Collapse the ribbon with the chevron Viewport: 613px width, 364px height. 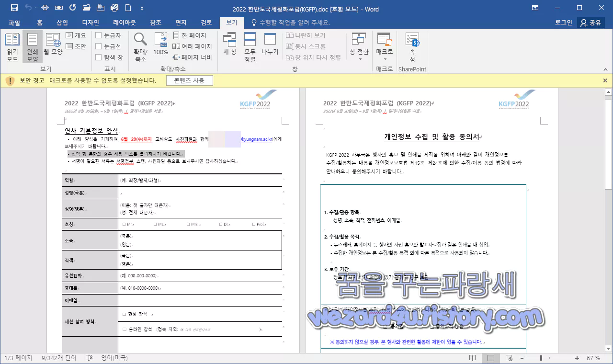pos(606,69)
